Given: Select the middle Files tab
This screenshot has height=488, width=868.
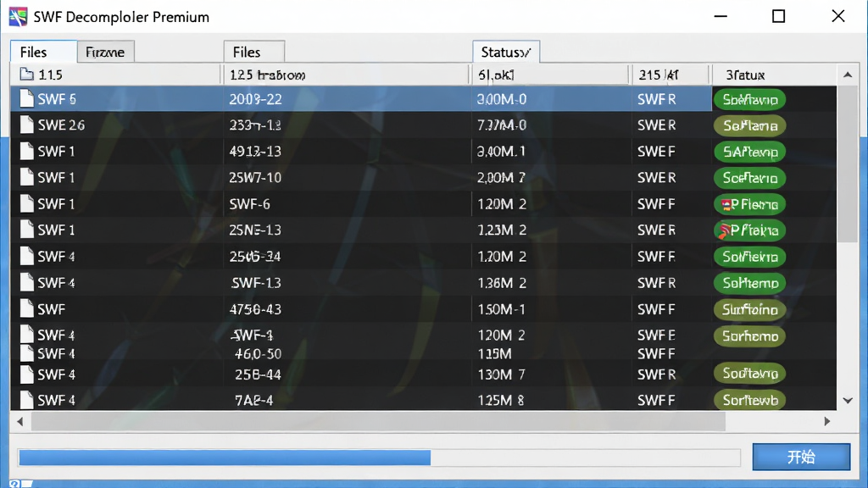Looking at the screenshot, I should coord(254,52).
